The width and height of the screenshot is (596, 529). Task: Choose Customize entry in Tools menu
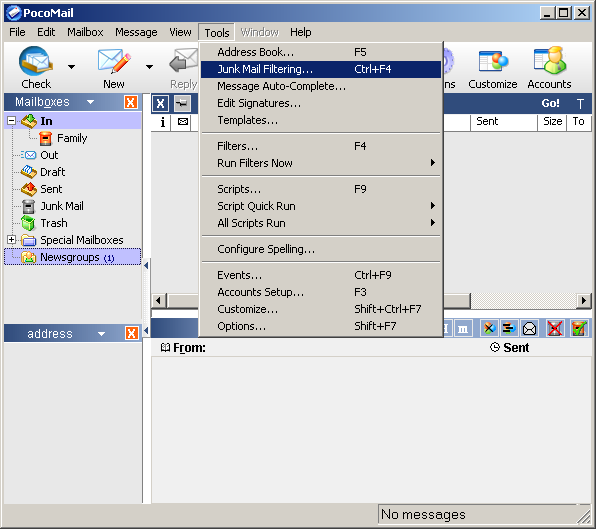pyautogui.click(x=321, y=309)
